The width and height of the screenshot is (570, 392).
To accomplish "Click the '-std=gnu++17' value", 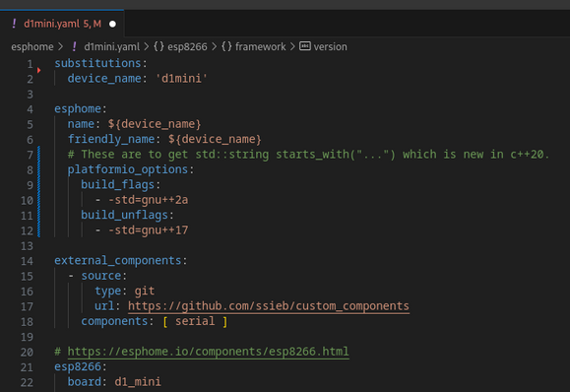I will click(149, 230).
